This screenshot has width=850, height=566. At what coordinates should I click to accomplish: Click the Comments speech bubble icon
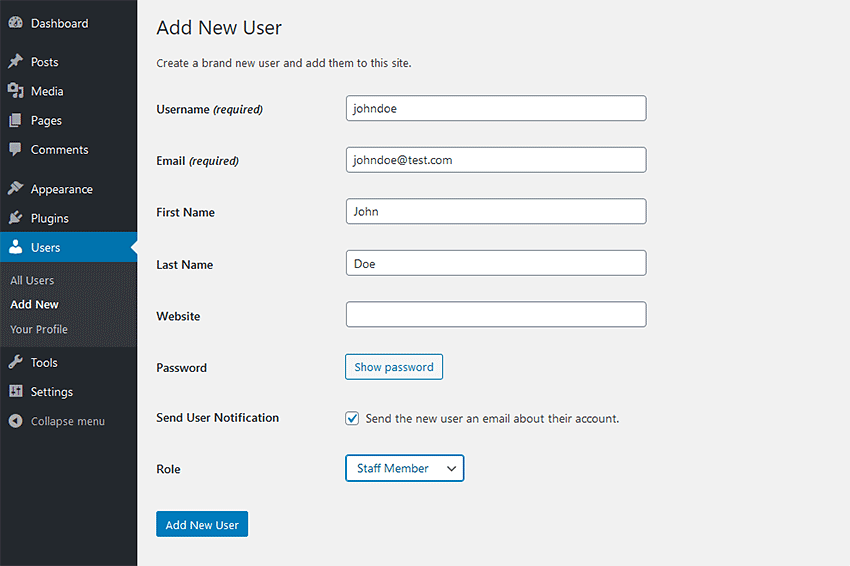tap(15, 150)
